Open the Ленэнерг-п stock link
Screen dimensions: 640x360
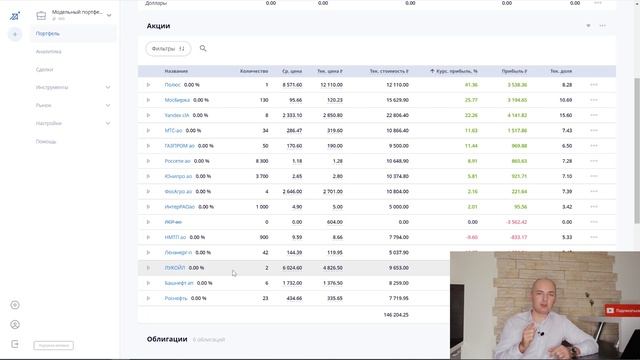[x=178, y=253]
